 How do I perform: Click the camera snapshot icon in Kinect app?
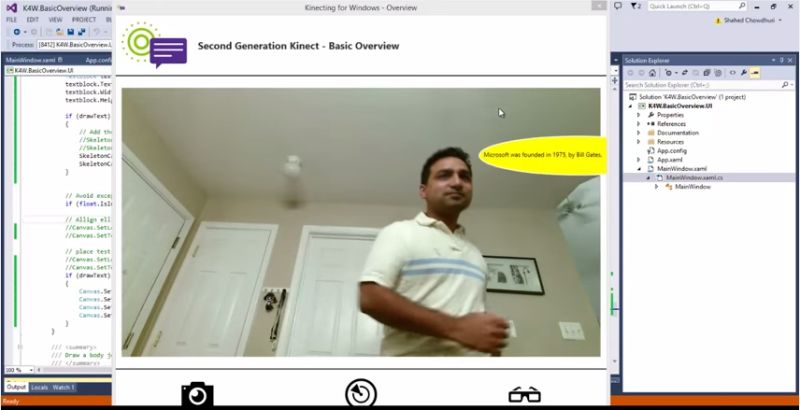[x=197, y=395]
